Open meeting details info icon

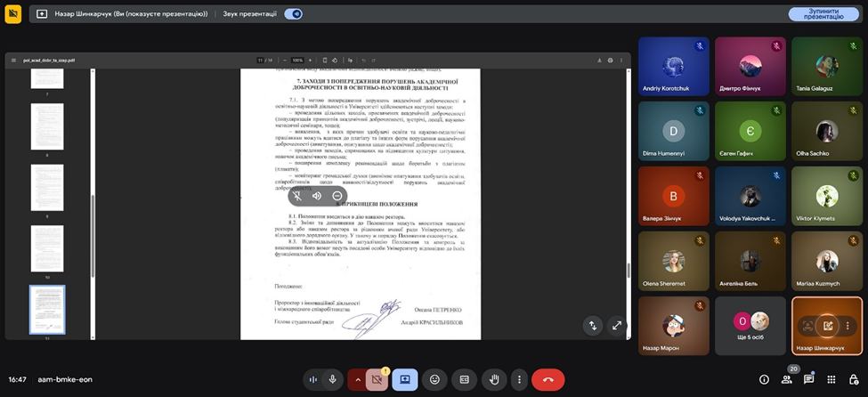click(x=763, y=379)
